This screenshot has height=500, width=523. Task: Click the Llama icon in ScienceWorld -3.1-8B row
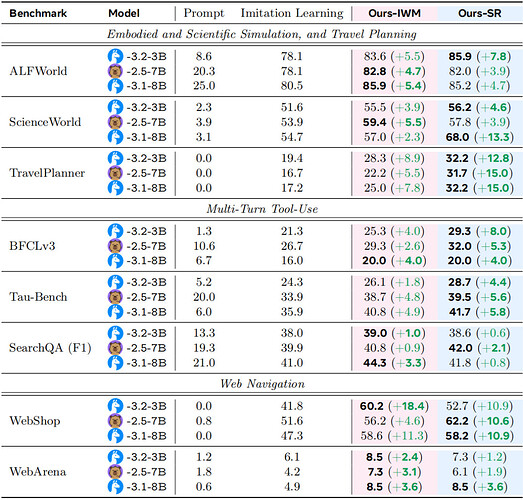115,137
